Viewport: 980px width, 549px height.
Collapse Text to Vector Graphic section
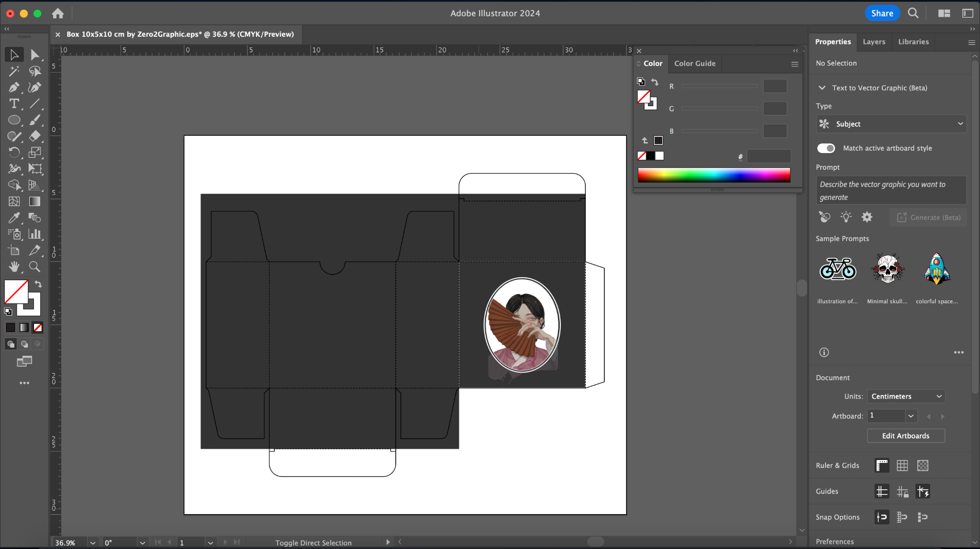[822, 88]
